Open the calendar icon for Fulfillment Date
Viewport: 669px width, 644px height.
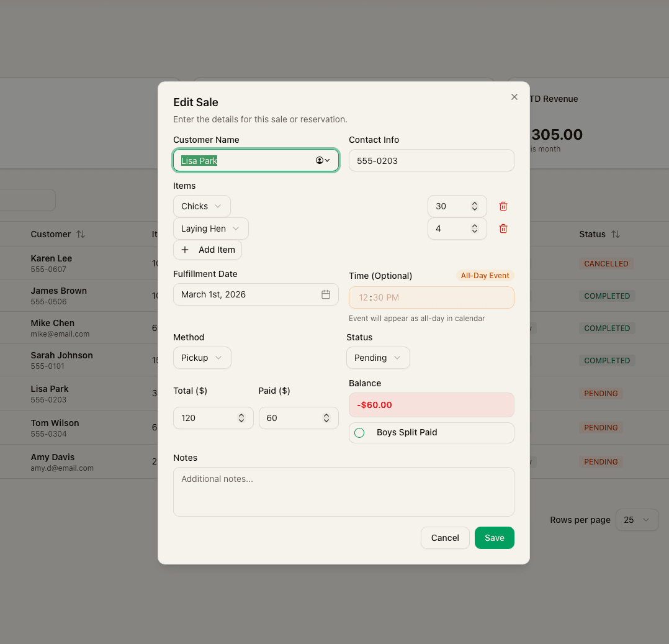point(326,294)
